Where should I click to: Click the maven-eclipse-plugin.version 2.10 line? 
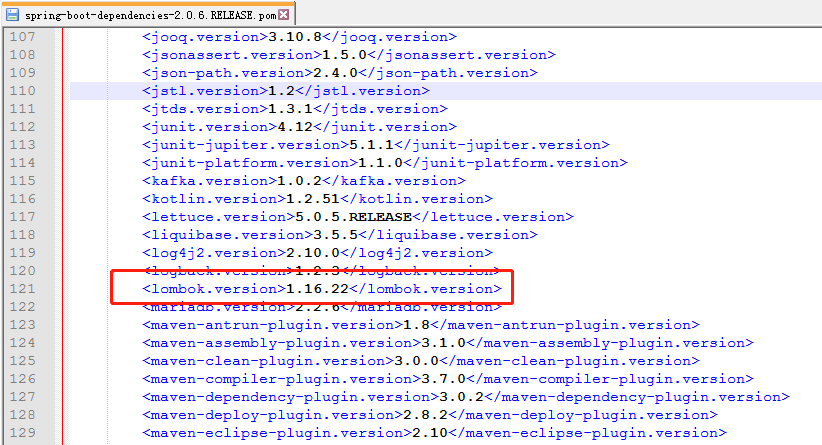434,433
